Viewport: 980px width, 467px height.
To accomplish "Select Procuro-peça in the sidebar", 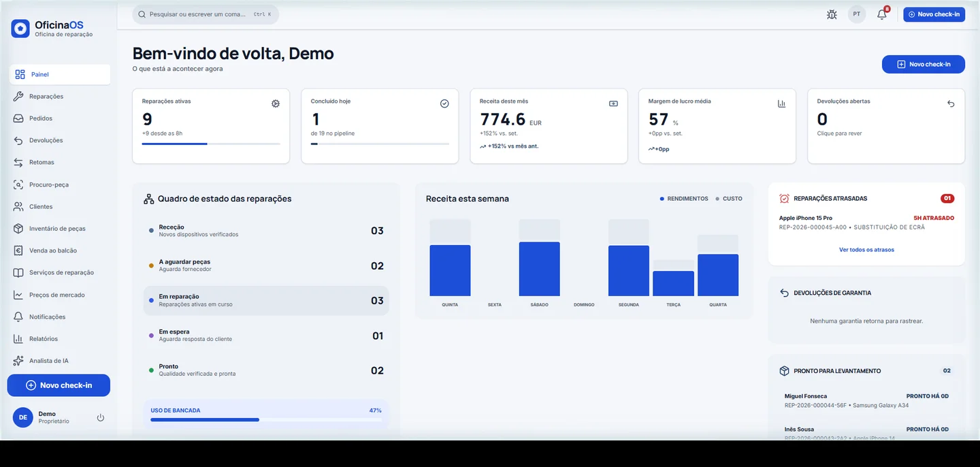I will [60, 184].
